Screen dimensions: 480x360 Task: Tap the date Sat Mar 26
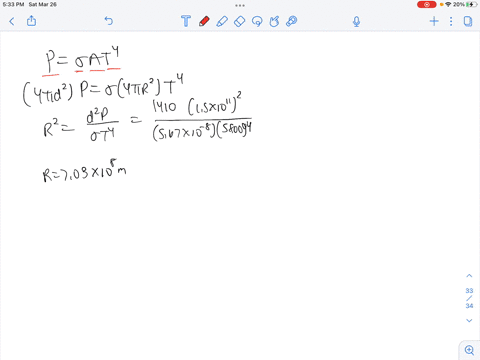tap(42, 4)
